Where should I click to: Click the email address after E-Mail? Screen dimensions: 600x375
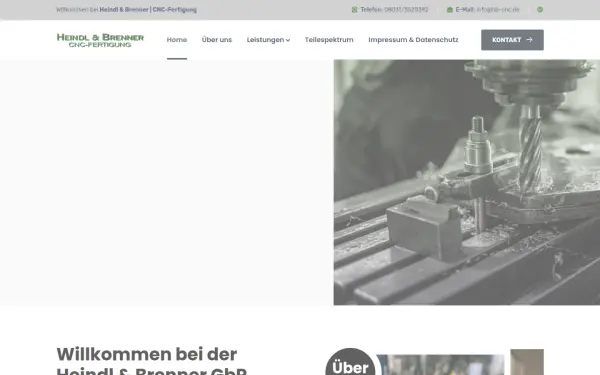(x=498, y=10)
